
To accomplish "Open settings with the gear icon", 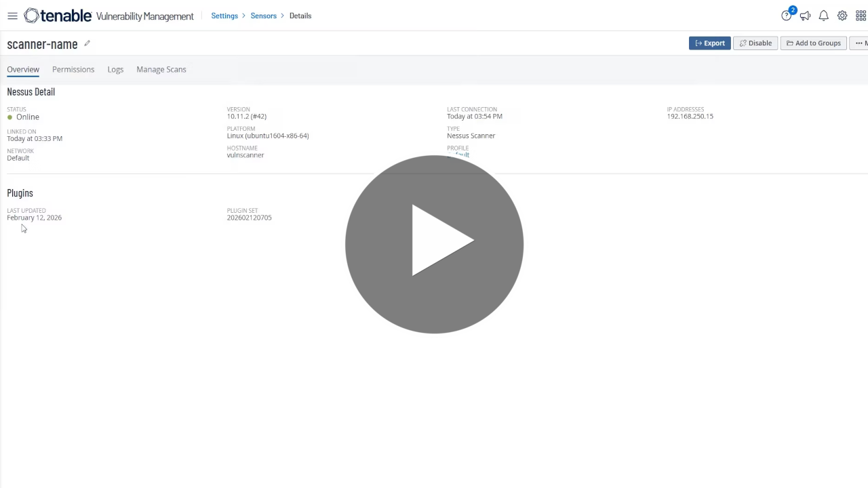I will pos(842,16).
